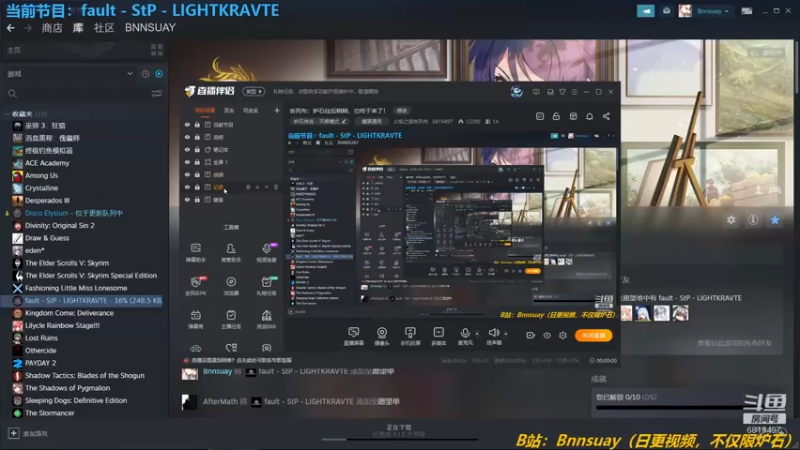
Task: Open the BNNSUAY profile tab
Action: (150, 28)
